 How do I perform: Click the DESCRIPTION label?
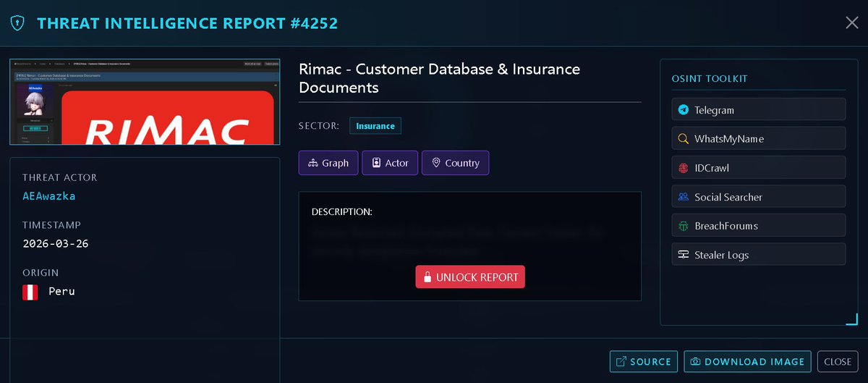point(342,212)
